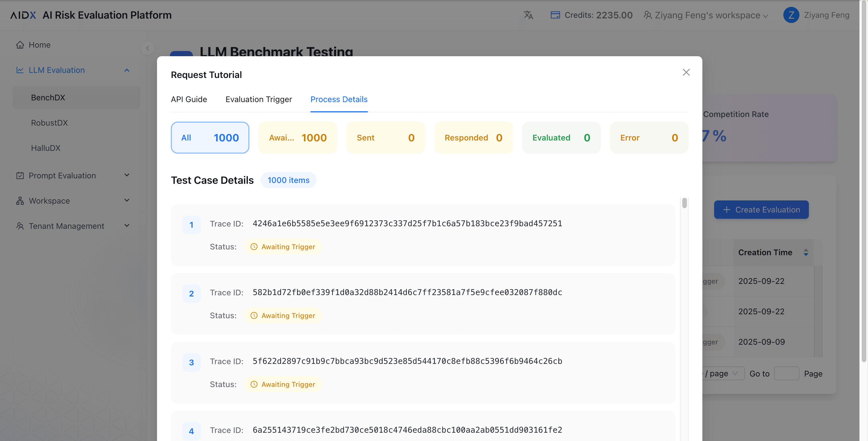Select the Process Details tab
The image size is (868, 441).
click(339, 99)
